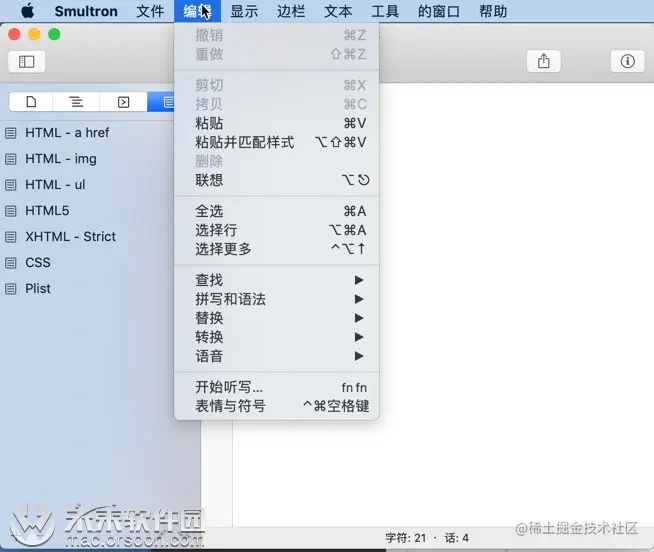Click the snippet icon beside XHTML - Strict

(11, 237)
